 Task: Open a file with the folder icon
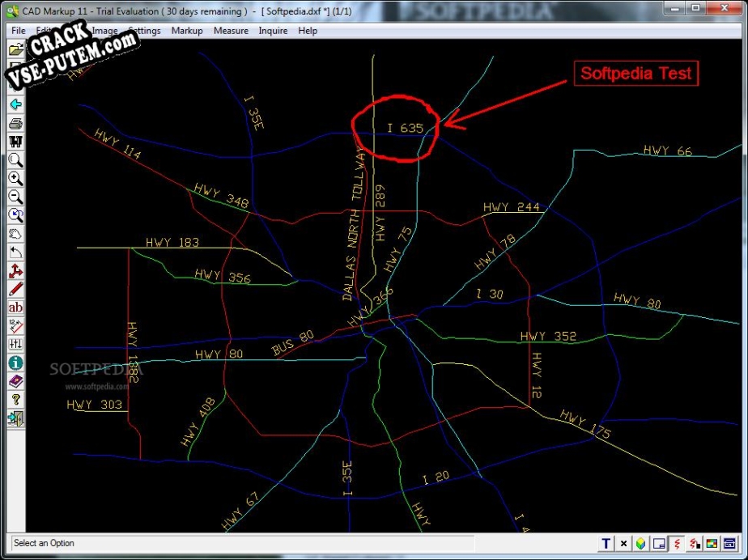click(x=15, y=49)
